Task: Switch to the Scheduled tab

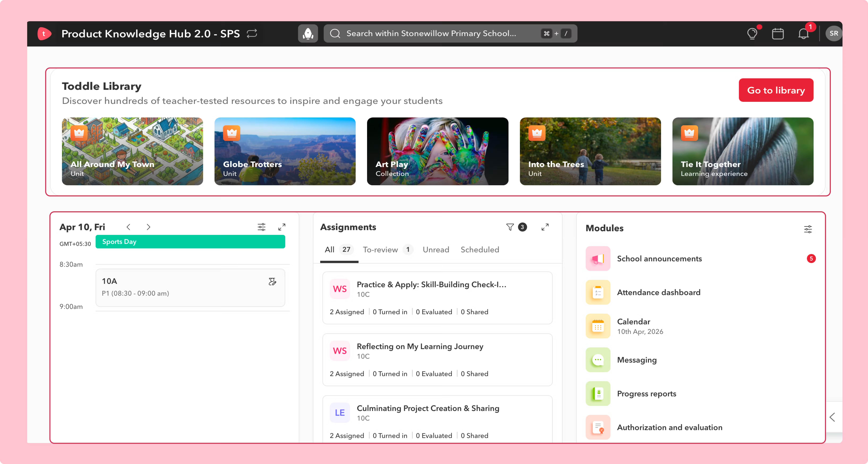Action: 480,250
